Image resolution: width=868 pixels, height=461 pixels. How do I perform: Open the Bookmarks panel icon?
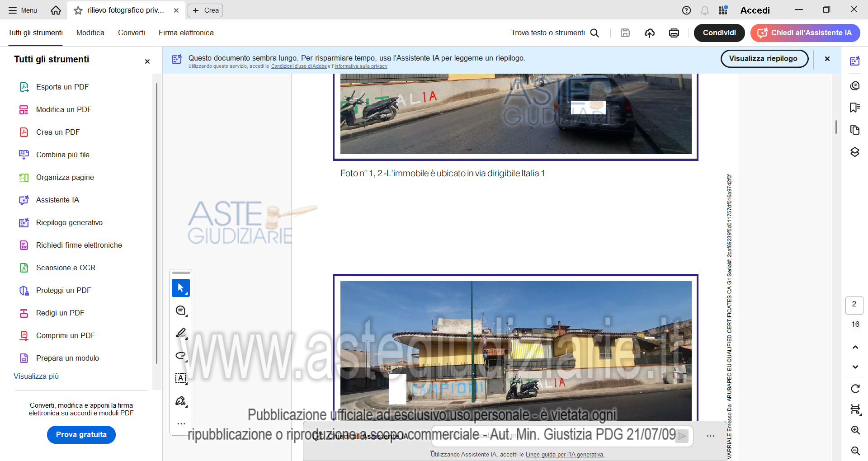[854, 108]
